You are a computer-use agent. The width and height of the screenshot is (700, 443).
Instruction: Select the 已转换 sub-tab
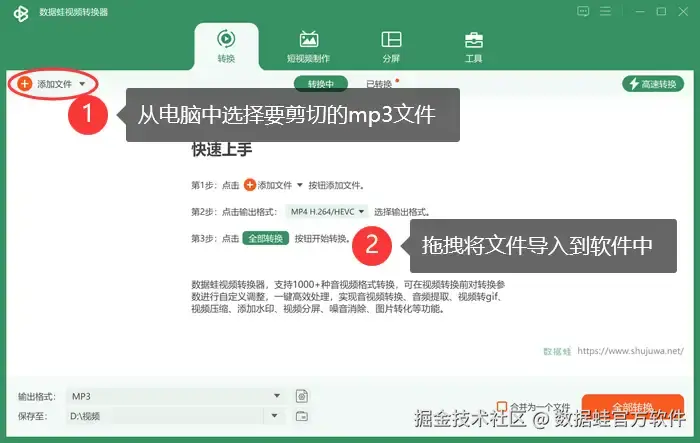[379, 84]
